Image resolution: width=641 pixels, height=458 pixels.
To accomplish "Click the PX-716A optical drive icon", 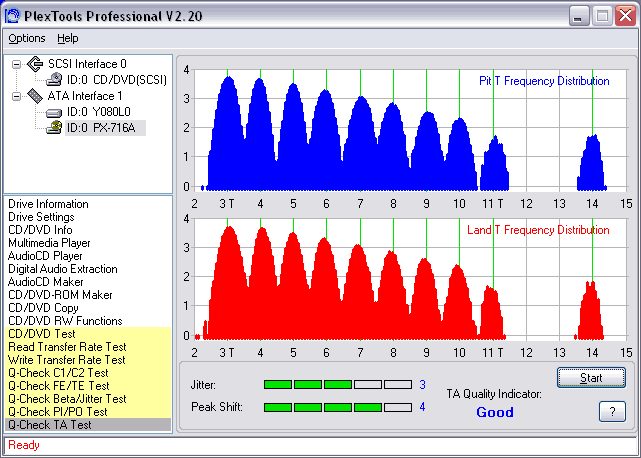I will pos(54,128).
